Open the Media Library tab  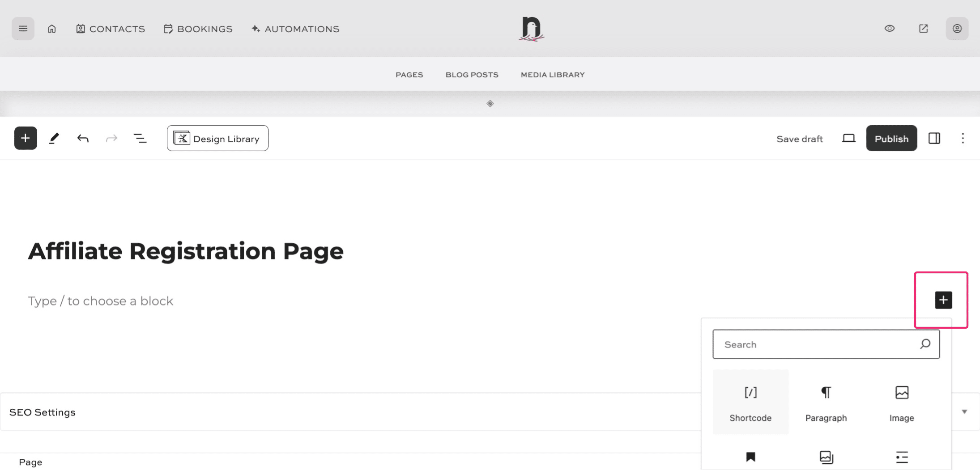point(552,74)
